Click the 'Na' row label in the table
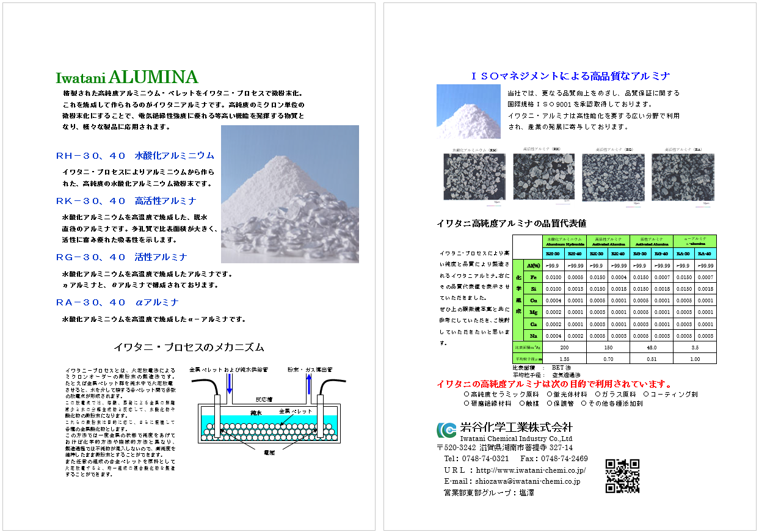This screenshot has height=532, width=759. pos(533,336)
